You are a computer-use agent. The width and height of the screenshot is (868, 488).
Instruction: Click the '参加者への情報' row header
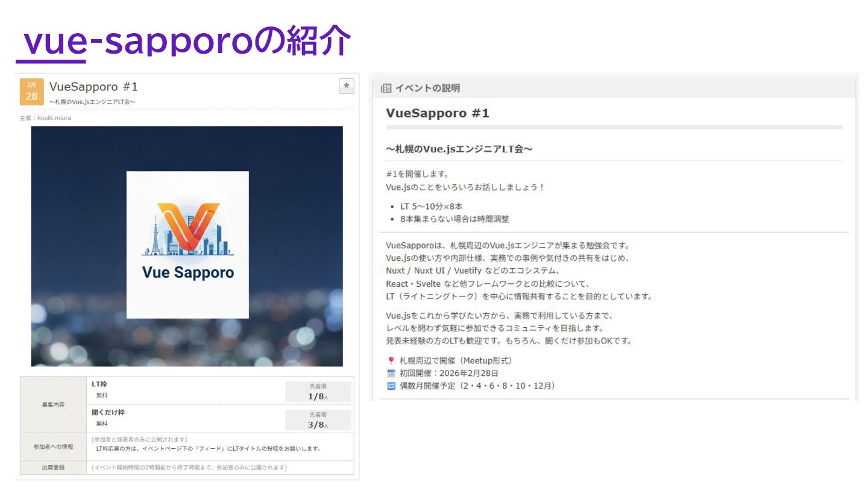tap(53, 446)
